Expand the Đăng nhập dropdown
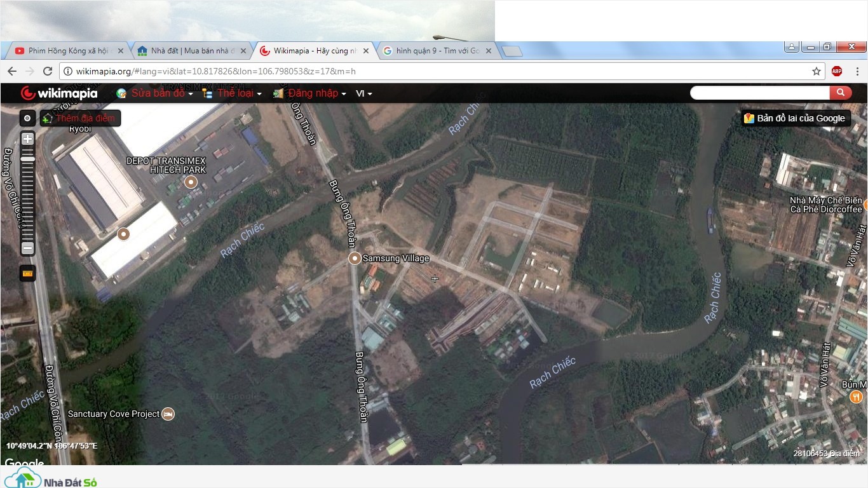868x488 pixels. click(310, 93)
